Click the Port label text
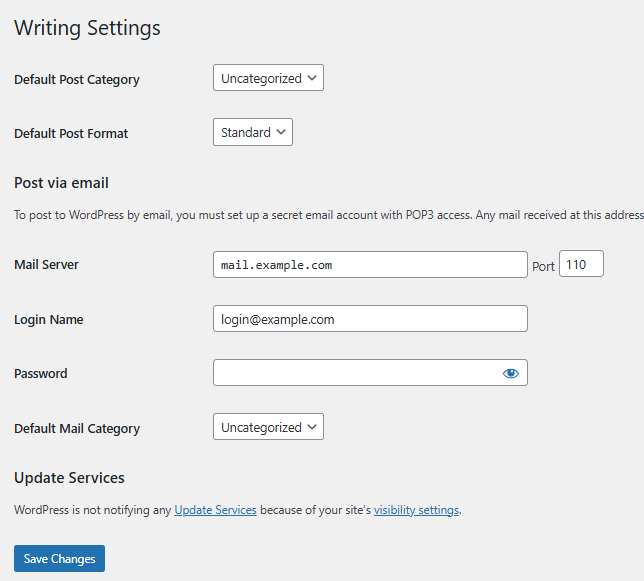 point(543,266)
